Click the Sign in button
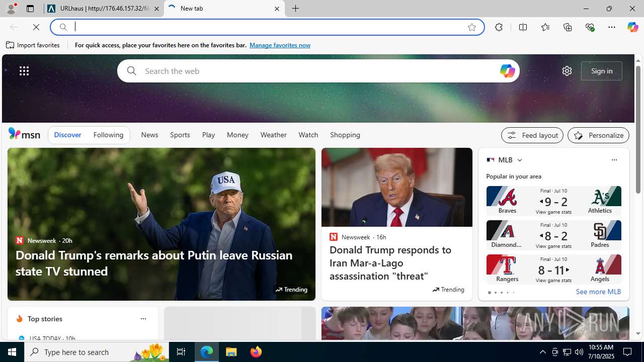Viewport: 644px width, 362px height. (x=602, y=71)
